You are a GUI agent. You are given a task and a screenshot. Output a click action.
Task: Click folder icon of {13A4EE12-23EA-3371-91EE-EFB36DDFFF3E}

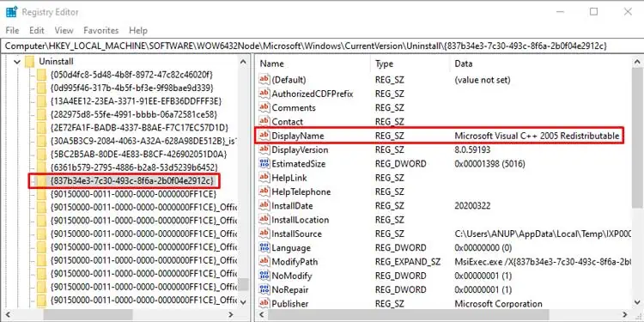pyautogui.click(x=41, y=101)
